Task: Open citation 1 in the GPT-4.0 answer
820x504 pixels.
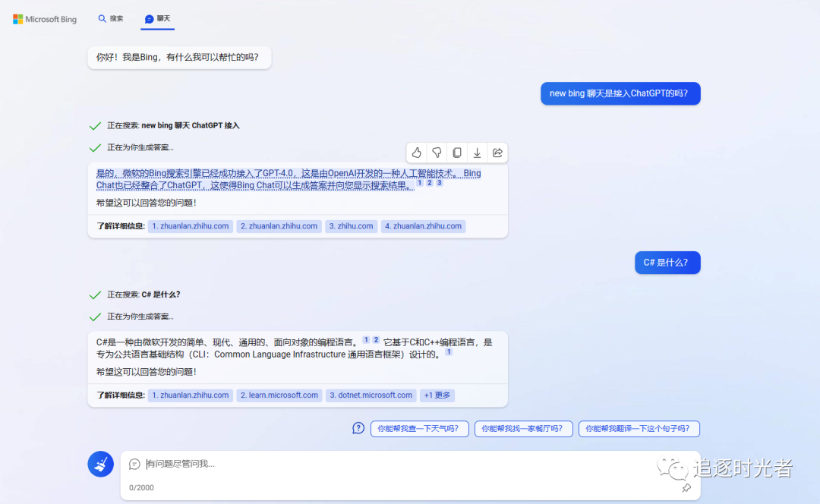Action: 419,182
